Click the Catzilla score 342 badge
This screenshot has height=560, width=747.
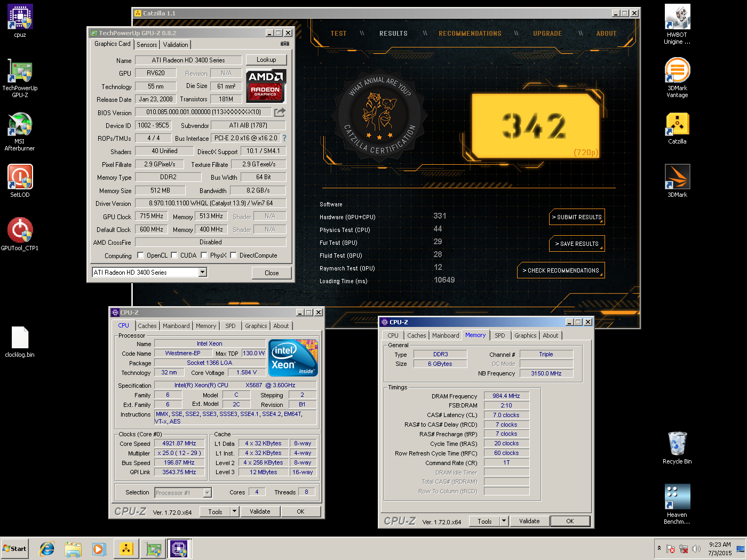(535, 126)
